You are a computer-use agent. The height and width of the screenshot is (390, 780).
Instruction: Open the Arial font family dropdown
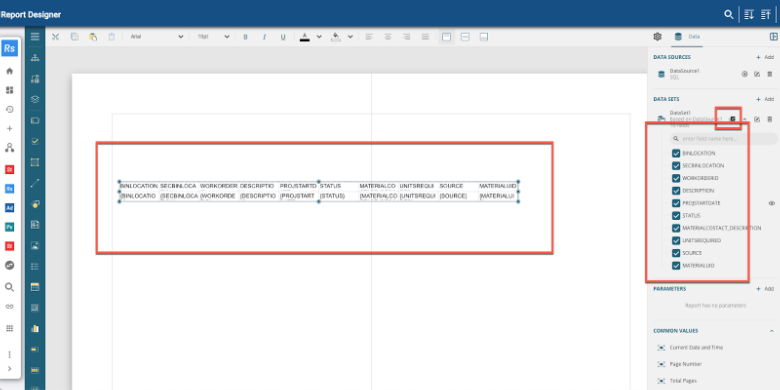point(156,37)
